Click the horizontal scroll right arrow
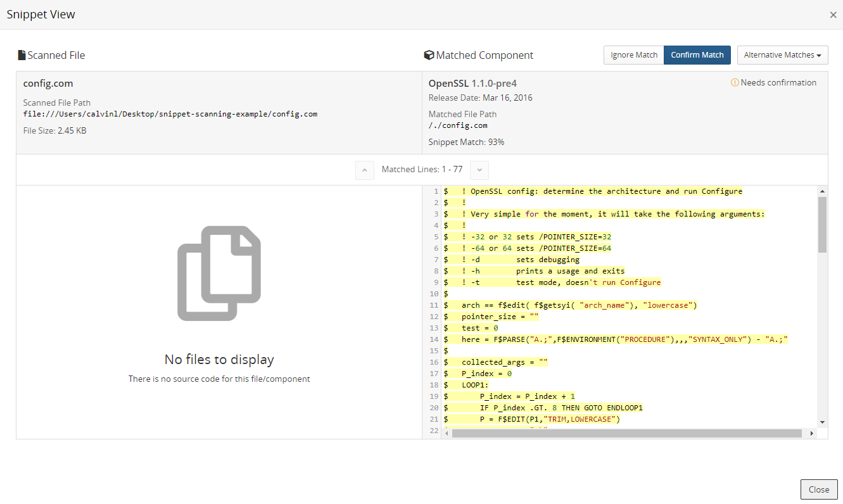The width and height of the screenshot is (843, 504). pyautogui.click(x=812, y=434)
